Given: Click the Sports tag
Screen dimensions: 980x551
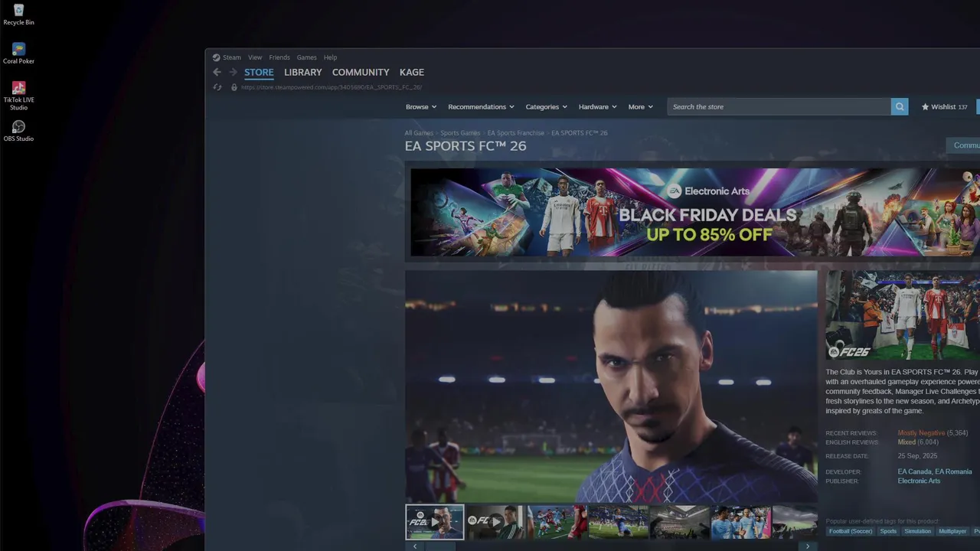Looking at the screenshot, I should coord(888,531).
